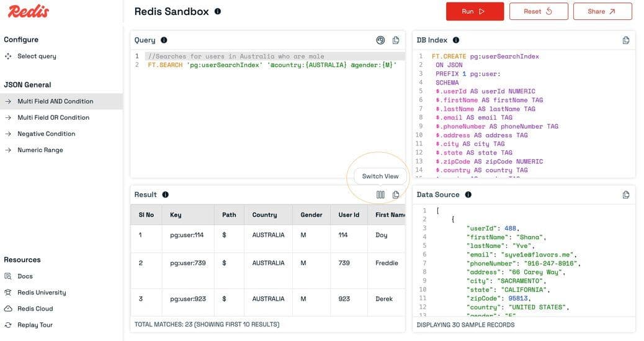Copy the Data Source JSON

(x=626, y=194)
